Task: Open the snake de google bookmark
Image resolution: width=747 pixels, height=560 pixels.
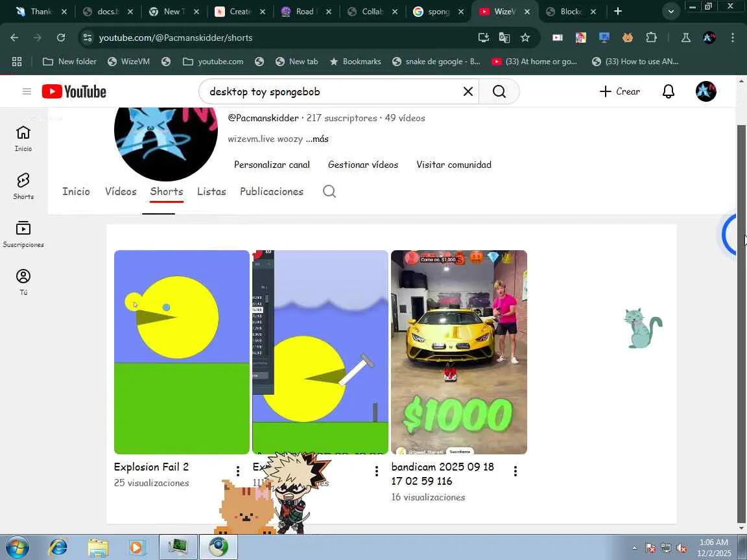Action: [x=436, y=62]
